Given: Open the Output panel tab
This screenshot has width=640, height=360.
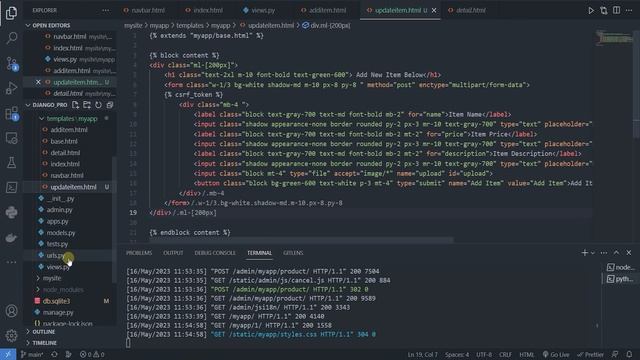Looking at the screenshot, I should (x=173, y=253).
